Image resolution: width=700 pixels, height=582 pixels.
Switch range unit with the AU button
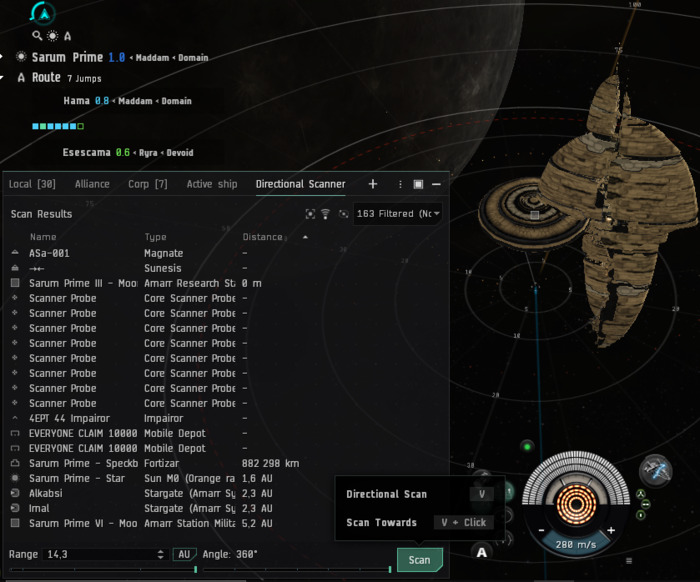[184, 554]
